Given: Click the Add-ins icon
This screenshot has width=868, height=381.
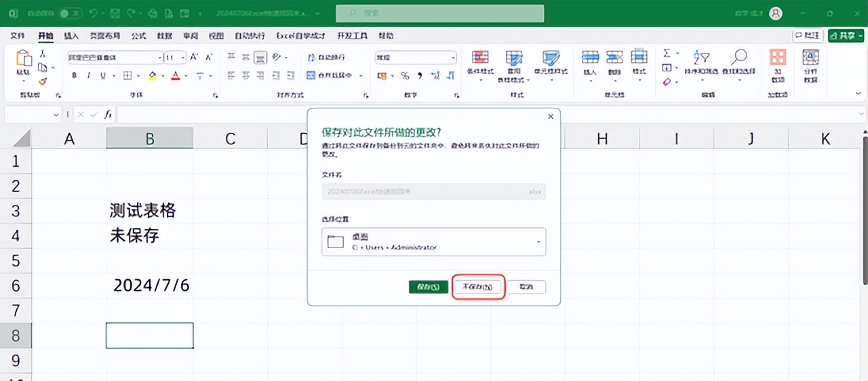Looking at the screenshot, I should coord(778,57).
